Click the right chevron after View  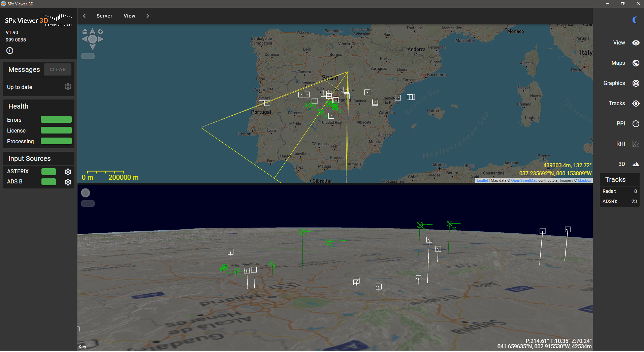click(x=147, y=16)
